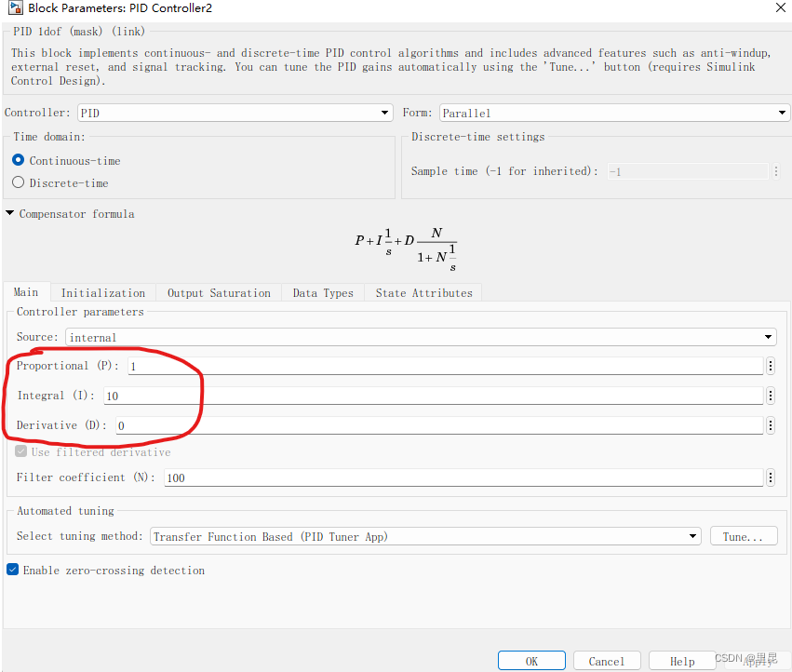Switch to the Data Types tab

[323, 293]
